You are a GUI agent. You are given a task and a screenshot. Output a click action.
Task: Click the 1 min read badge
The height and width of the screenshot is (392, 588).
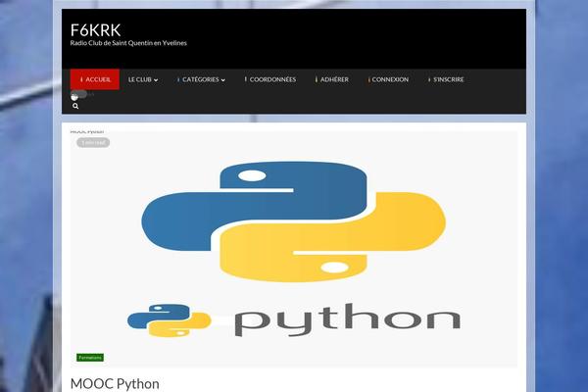(93, 142)
